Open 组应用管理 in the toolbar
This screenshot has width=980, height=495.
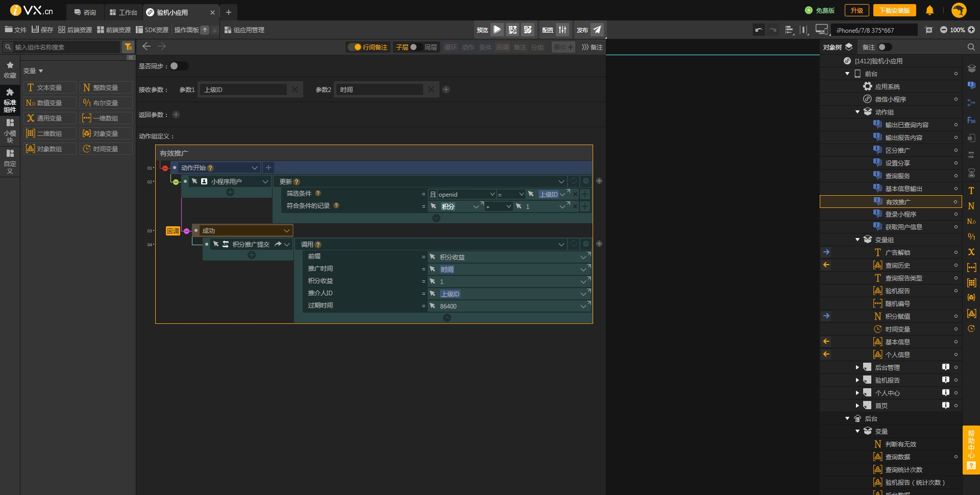click(x=244, y=30)
